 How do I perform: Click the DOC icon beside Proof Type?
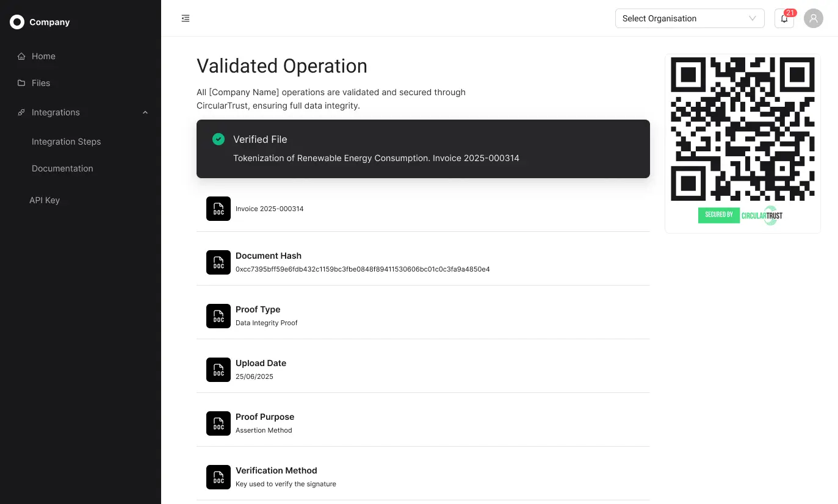pos(219,316)
